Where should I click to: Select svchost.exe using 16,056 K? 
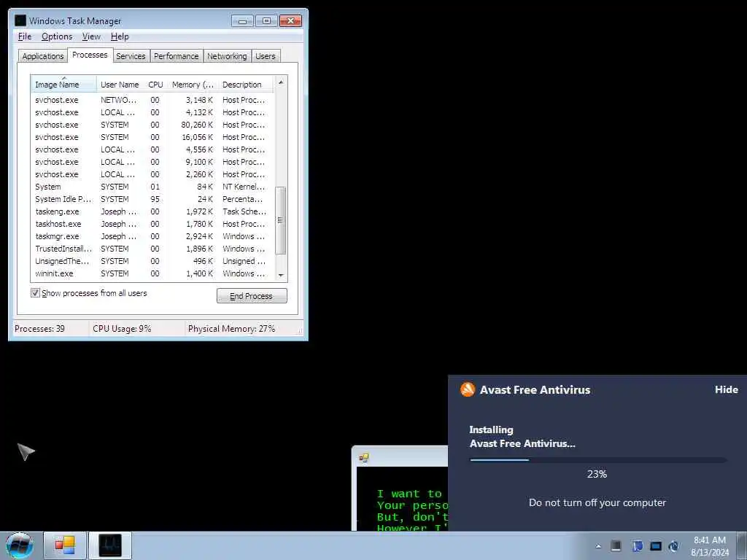tap(152, 137)
